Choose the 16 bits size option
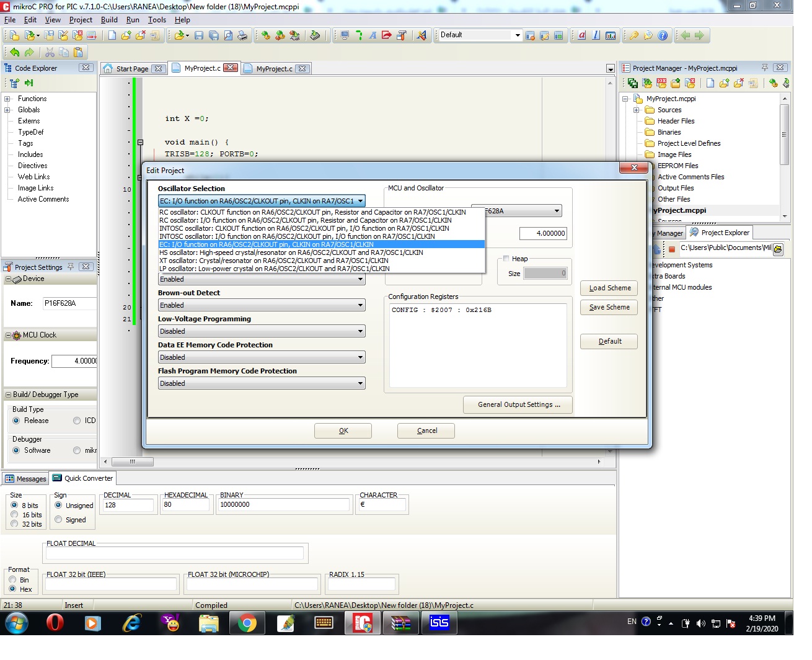This screenshot has width=812, height=660. [x=14, y=515]
